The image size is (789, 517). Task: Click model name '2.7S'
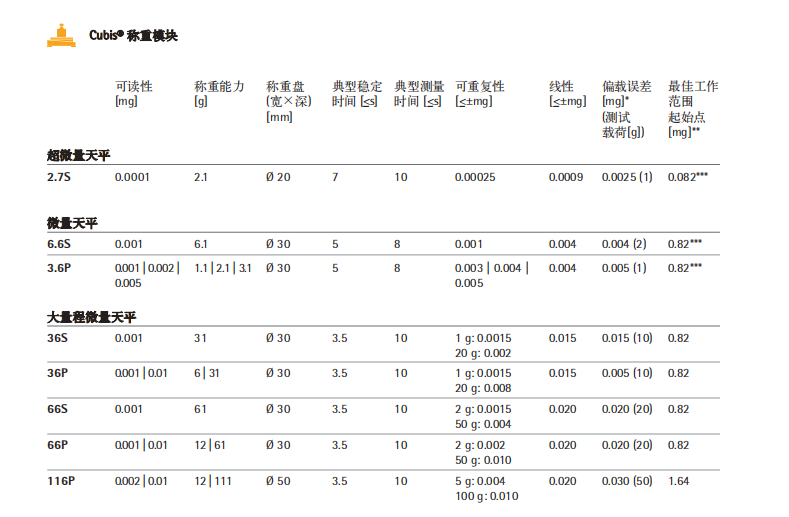[59, 177]
